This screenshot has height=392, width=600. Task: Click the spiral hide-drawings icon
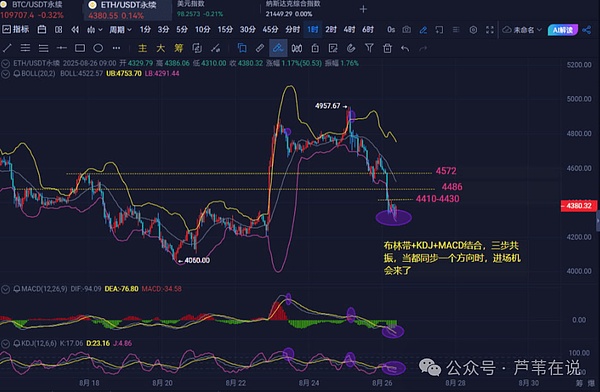(x=351, y=48)
